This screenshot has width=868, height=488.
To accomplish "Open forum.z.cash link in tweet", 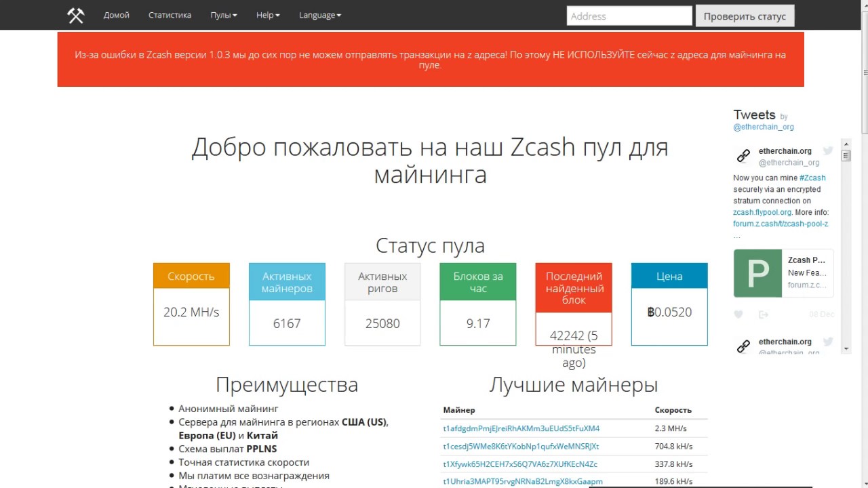I will [781, 224].
